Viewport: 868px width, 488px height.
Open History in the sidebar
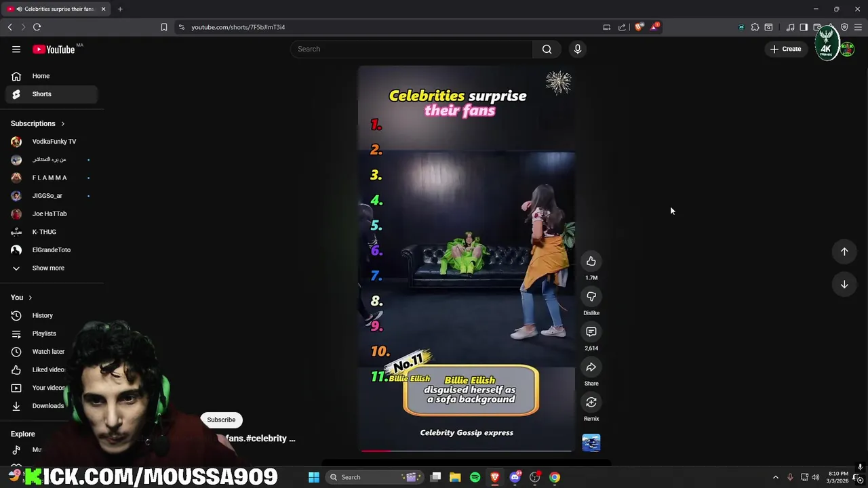coord(52,315)
